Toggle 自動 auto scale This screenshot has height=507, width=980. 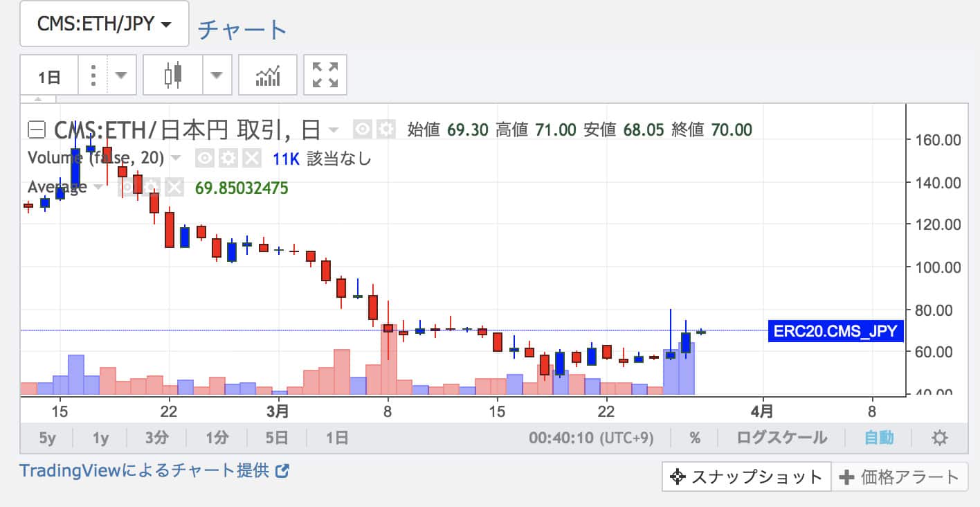879,438
